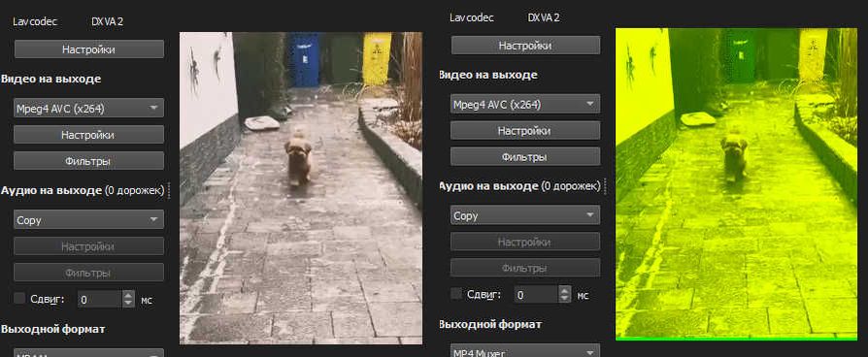This screenshot has height=357, width=868.
Task: Open video codec dropdown in left window
Action: (88, 109)
